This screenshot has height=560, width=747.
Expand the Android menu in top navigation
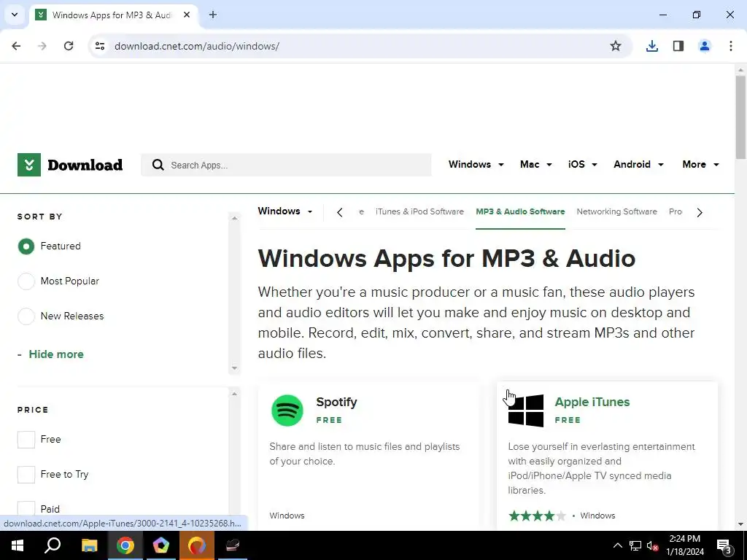click(x=638, y=164)
